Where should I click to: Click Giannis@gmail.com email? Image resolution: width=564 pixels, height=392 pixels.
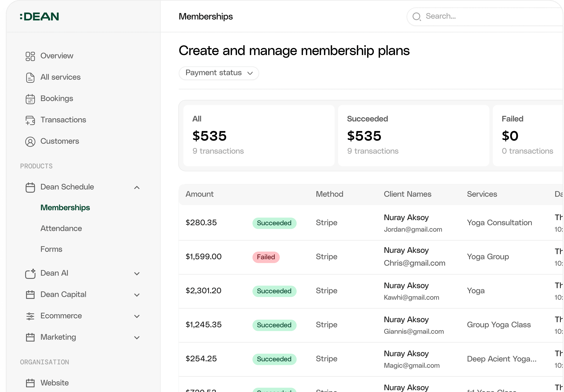pos(413,332)
